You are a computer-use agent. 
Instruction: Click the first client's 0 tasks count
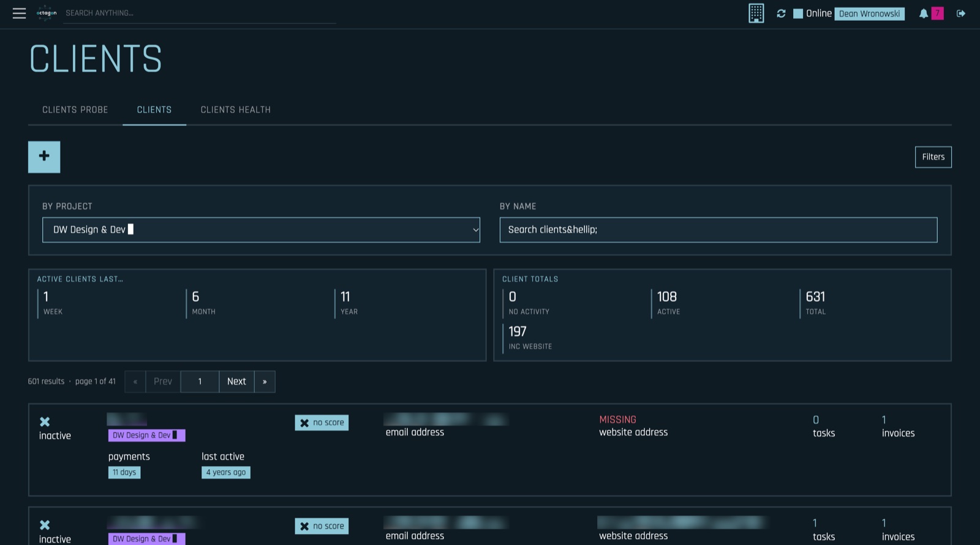point(816,419)
